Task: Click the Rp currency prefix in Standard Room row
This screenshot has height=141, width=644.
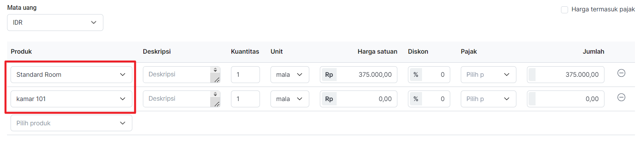Action: click(x=329, y=74)
